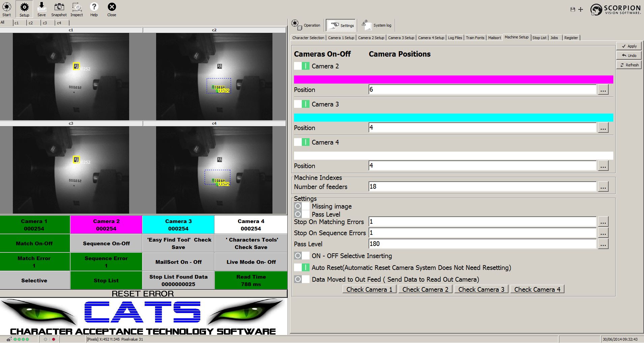Click the Number of feeders input field
Viewport: 644px width, 343px height.
coord(482,187)
